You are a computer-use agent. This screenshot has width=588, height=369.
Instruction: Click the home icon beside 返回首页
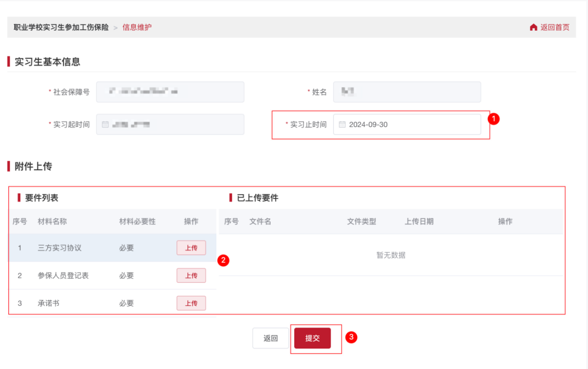click(x=534, y=27)
